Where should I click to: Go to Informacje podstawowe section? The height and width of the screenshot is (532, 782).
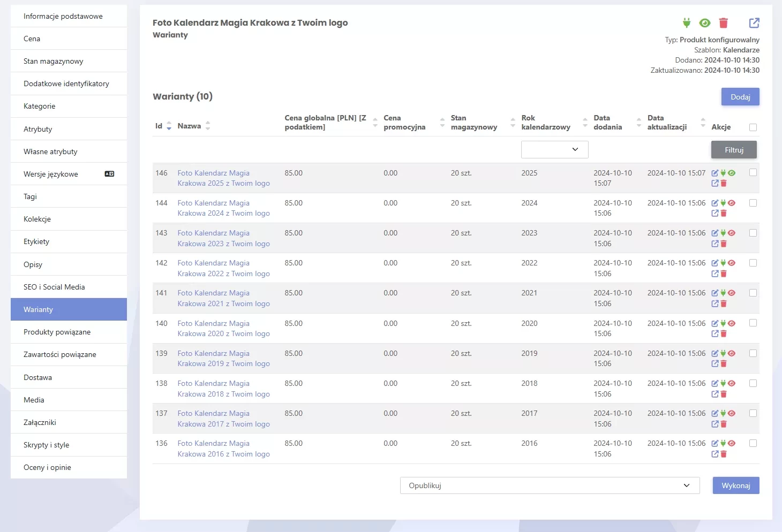pyautogui.click(x=69, y=16)
